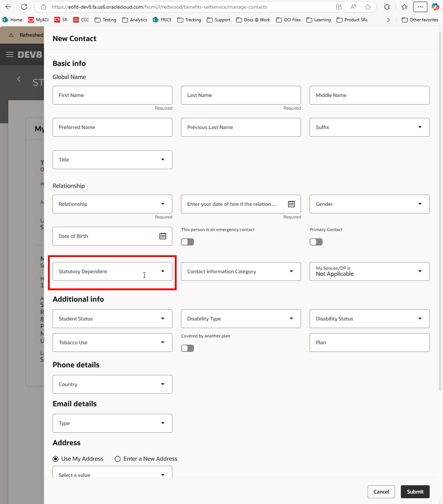Screen dimensions: 443x504
Task: Show more favorites with the chevron
Action: pos(388,20)
